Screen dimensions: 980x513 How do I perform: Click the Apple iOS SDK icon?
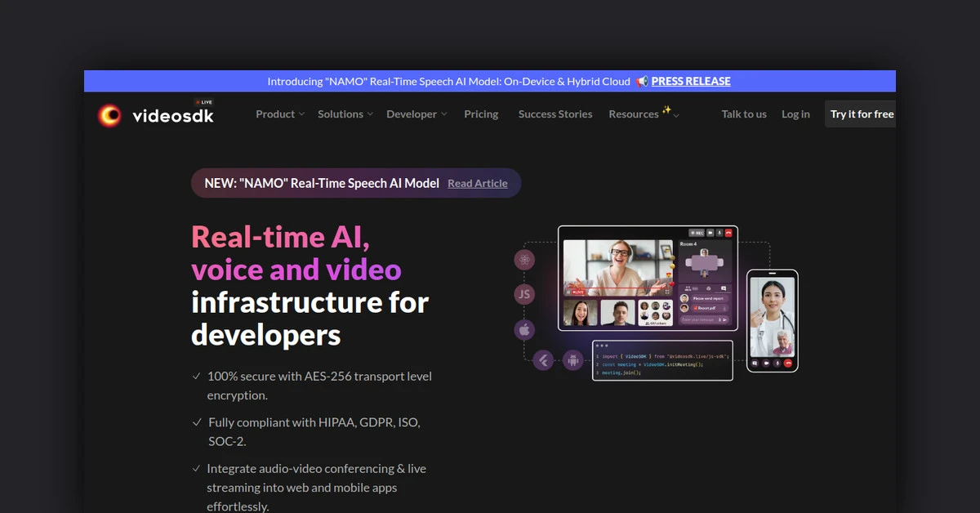pos(524,330)
